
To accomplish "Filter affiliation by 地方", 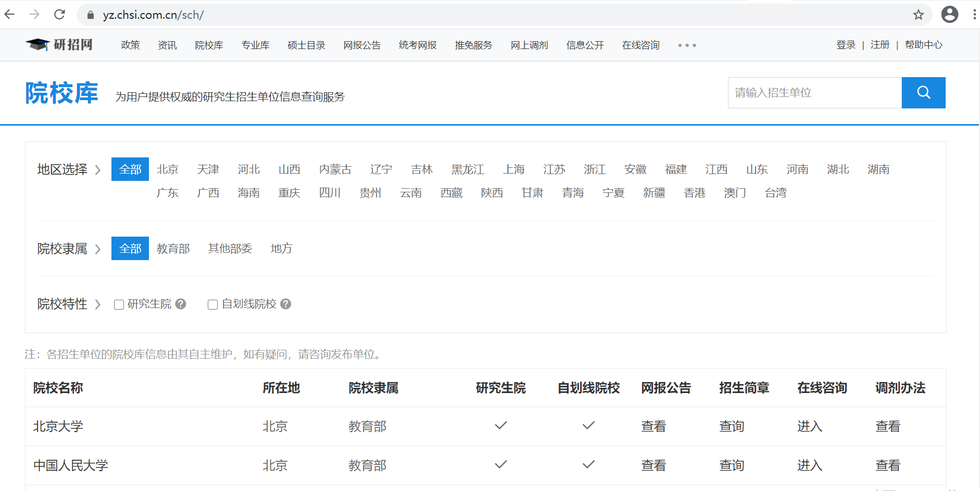I will 281,249.
